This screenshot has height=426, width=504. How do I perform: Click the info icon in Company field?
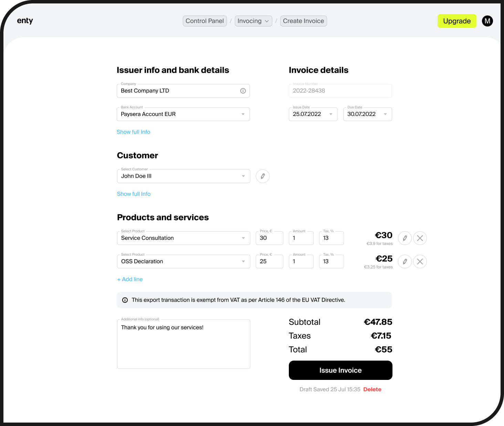tap(243, 91)
